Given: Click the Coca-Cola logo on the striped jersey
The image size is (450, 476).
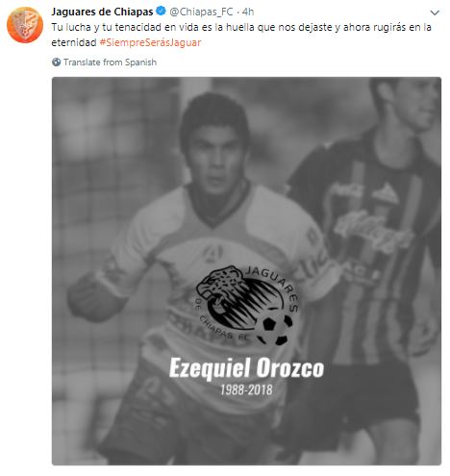Looking at the screenshot, I should coord(370,230).
